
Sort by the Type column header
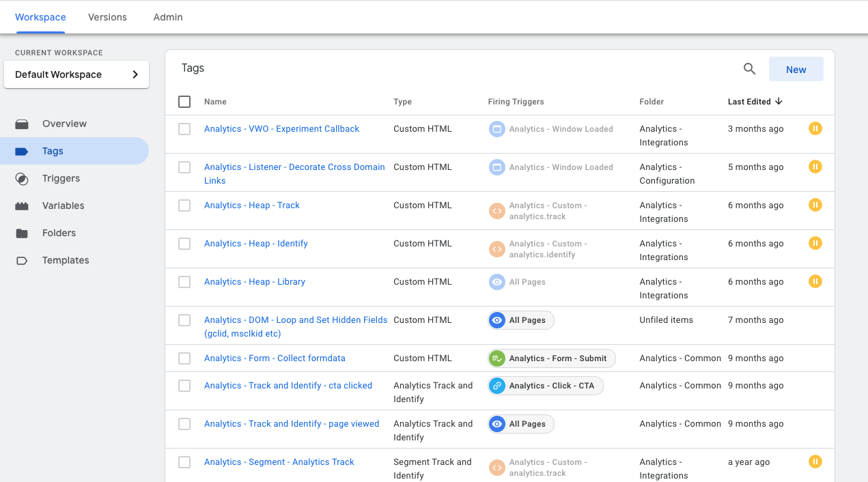403,102
